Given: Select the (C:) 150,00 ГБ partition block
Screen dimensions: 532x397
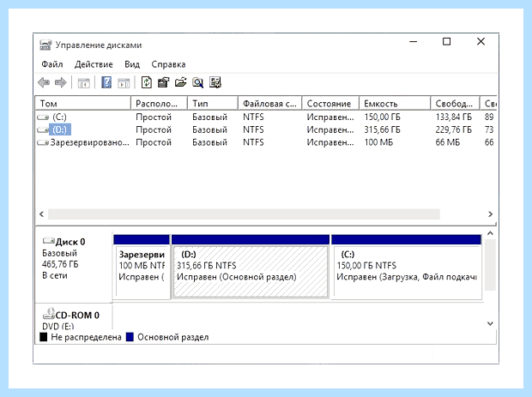Looking at the screenshot, I should [x=407, y=267].
